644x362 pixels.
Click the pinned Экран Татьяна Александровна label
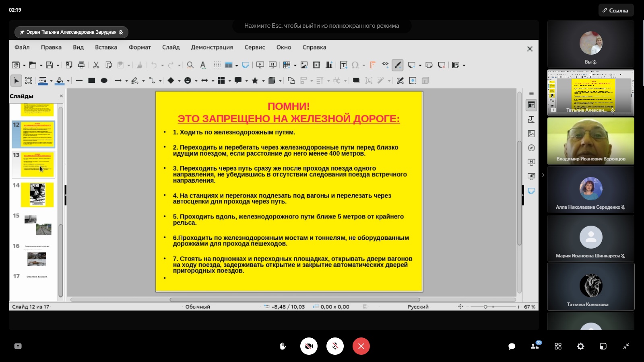(71, 32)
